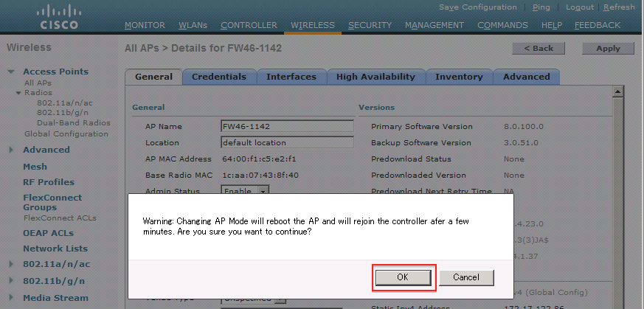This screenshot has width=644, height=309.
Task: Click the Refresh link
Action: coord(620,7)
